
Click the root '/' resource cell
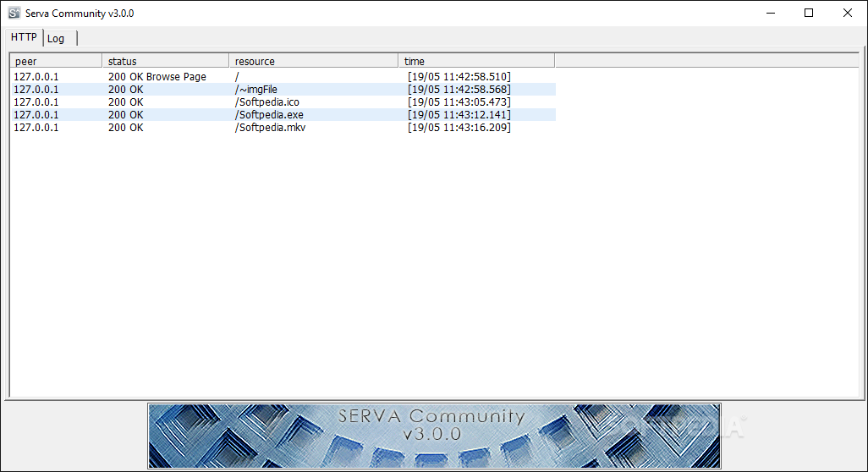[x=237, y=76]
